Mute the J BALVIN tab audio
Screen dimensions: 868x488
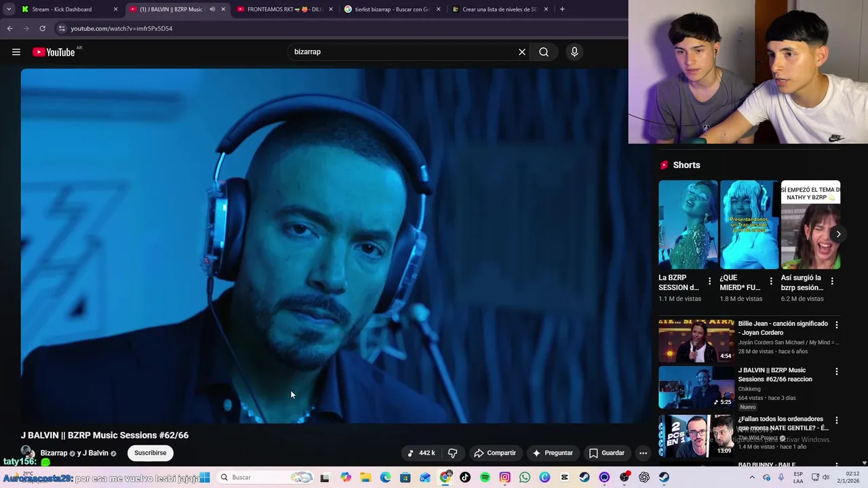[x=212, y=9]
